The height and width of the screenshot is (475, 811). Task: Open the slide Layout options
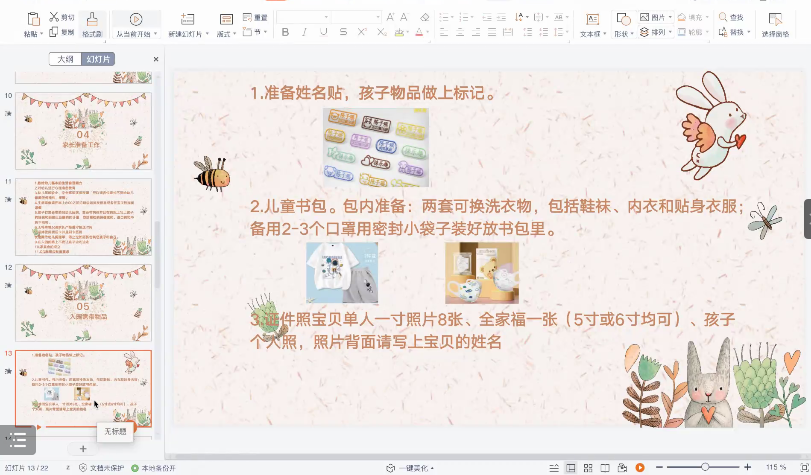pos(226,25)
